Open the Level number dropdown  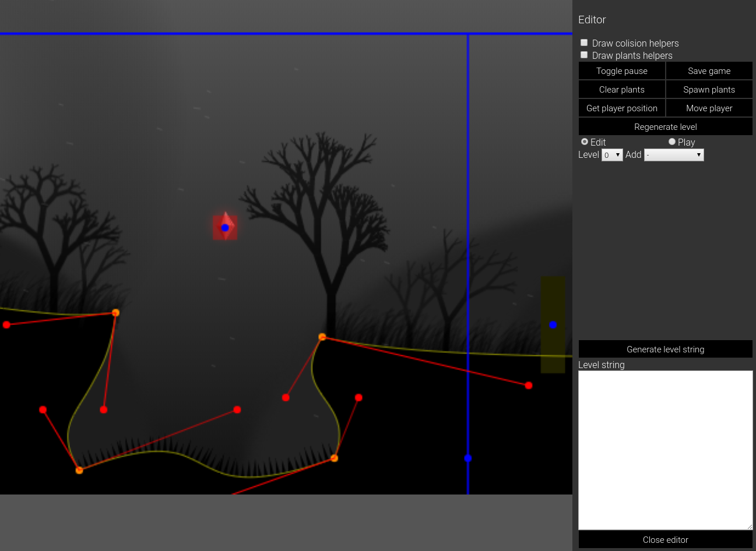612,155
